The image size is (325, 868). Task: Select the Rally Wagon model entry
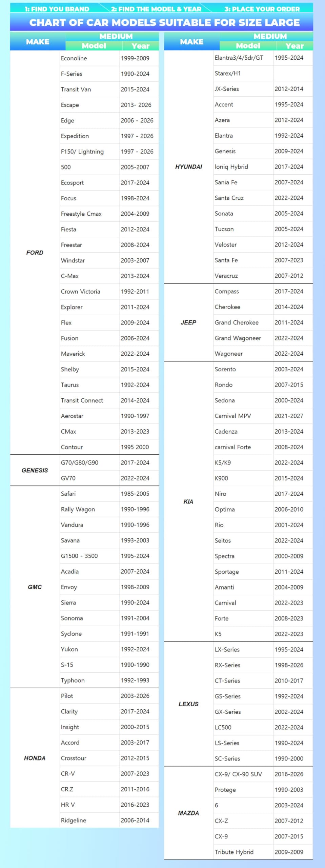78,509
